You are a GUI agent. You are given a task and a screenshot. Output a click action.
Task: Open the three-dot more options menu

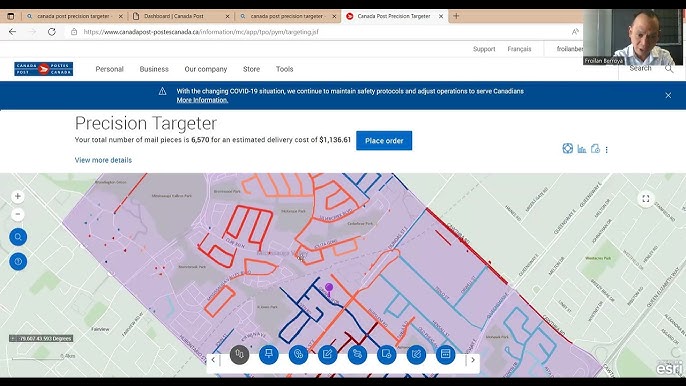click(606, 150)
